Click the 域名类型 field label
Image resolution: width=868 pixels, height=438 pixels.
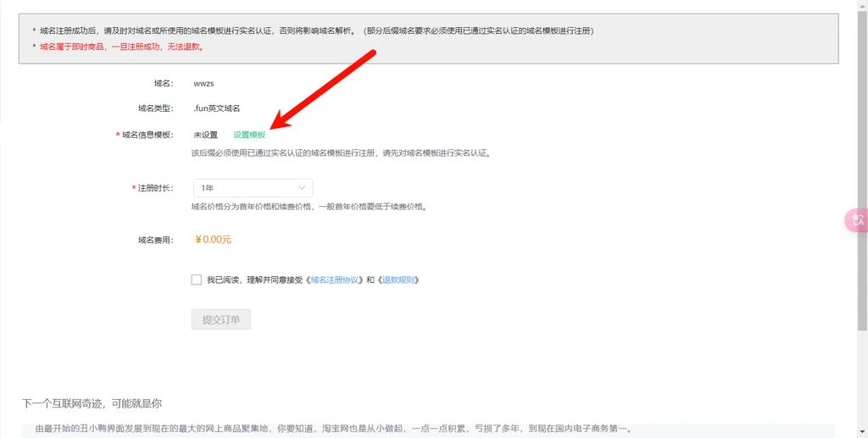(x=156, y=108)
